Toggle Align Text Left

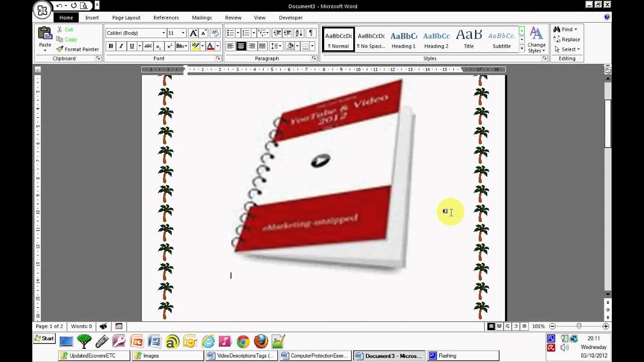[230, 46]
